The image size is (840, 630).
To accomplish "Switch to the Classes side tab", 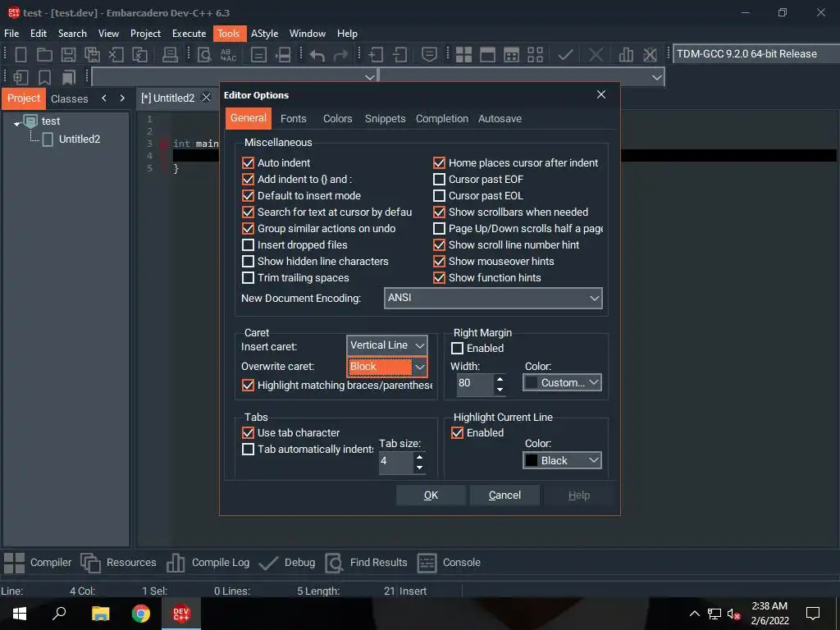I will [x=69, y=98].
